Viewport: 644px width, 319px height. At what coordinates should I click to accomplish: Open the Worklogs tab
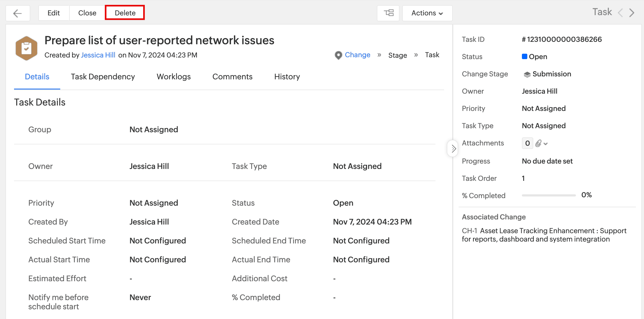pos(173,77)
